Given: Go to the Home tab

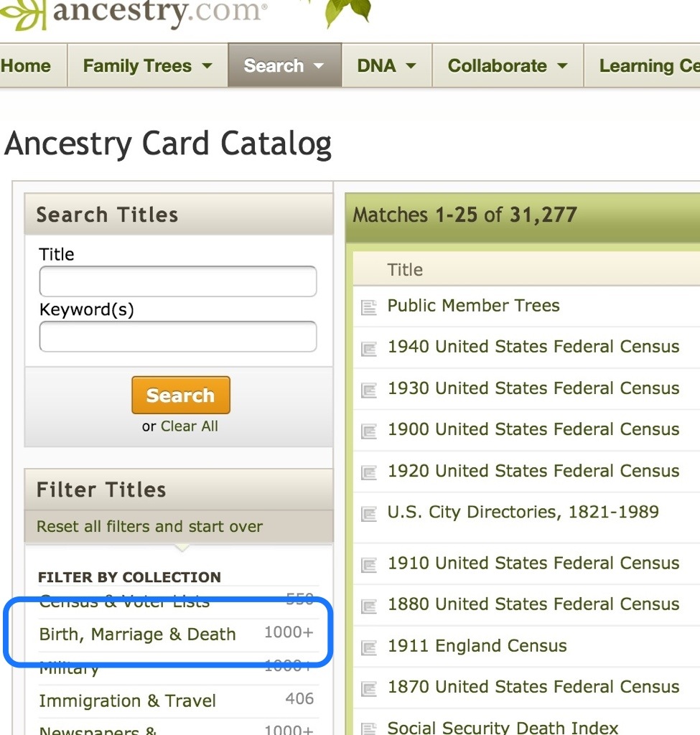Looking at the screenshot, I should pyautogui.click(x=26, y=66).
